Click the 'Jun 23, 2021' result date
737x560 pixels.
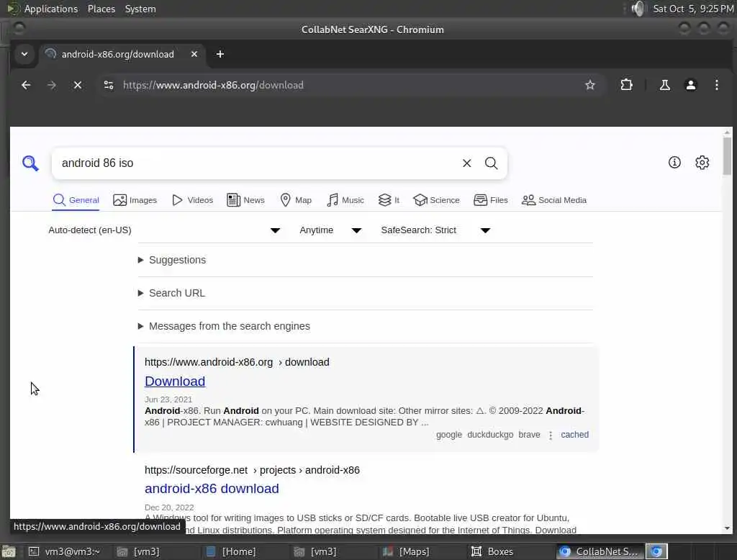pyautogui.click(x=168, y=399)
